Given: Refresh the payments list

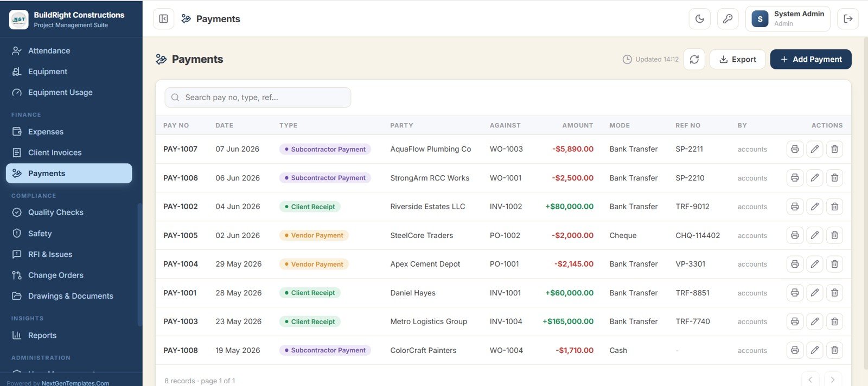Looking at the screenshot, I should 694,60.
